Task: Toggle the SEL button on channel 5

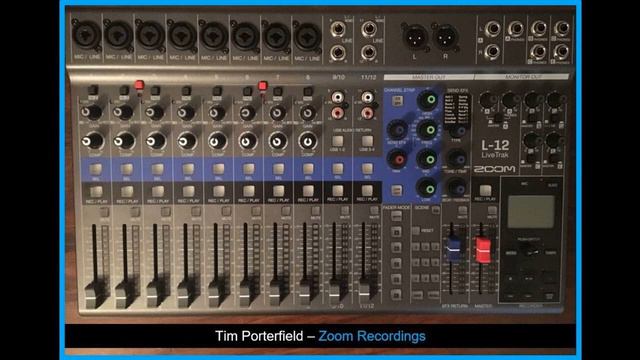Action: (x=218, y=169)
